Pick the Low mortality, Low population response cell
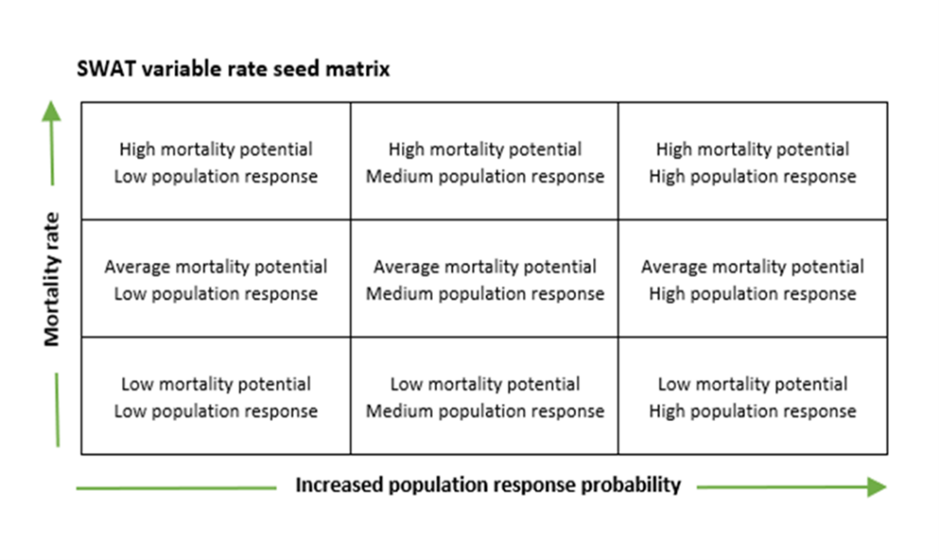The height and width of the screenshot is (560, 939). tap(215, 397)
